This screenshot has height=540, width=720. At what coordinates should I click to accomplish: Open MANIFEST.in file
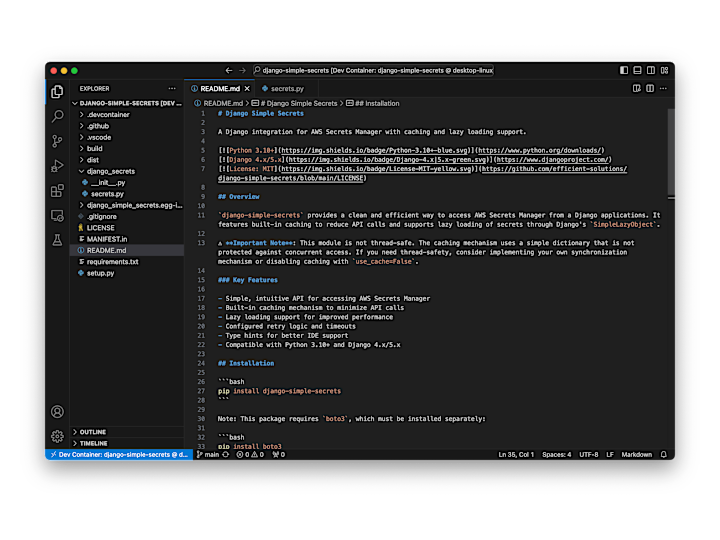(127, 239)
